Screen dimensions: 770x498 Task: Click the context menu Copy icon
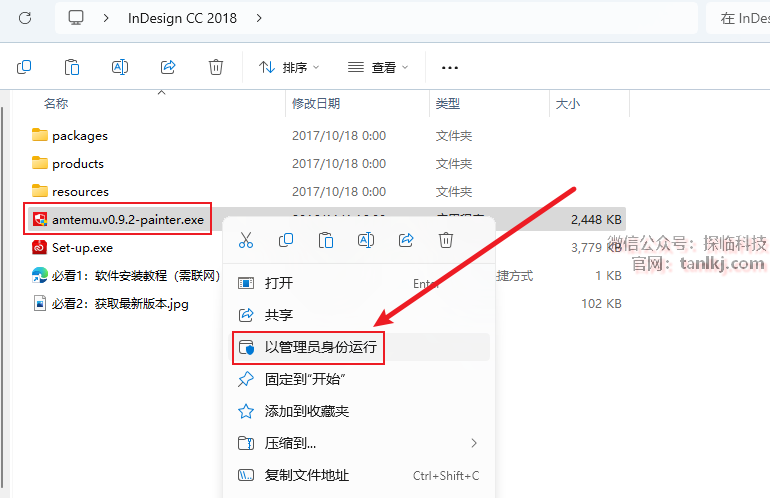click(x=286, y=240)
